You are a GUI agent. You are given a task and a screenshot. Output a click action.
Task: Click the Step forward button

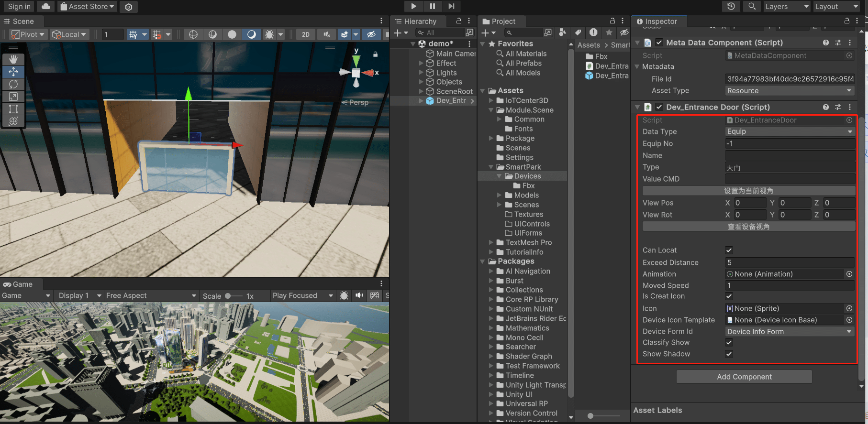pos(451,6)
